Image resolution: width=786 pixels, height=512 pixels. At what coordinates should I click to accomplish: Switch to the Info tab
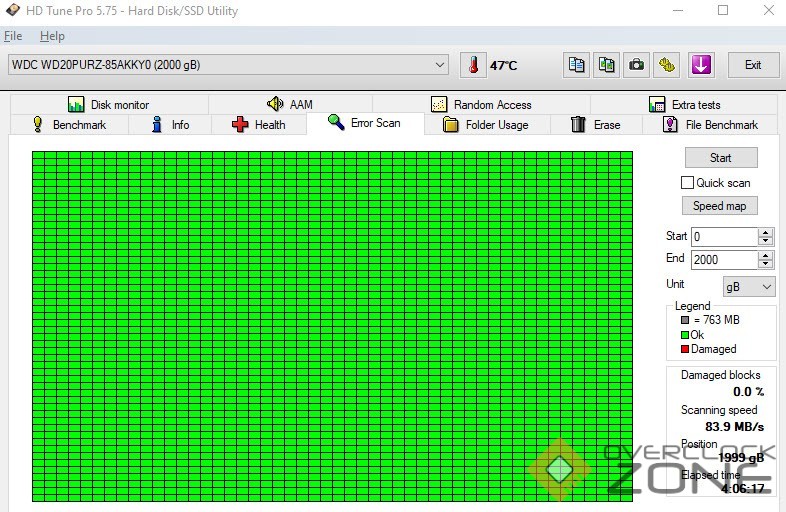tap(170, 124)
